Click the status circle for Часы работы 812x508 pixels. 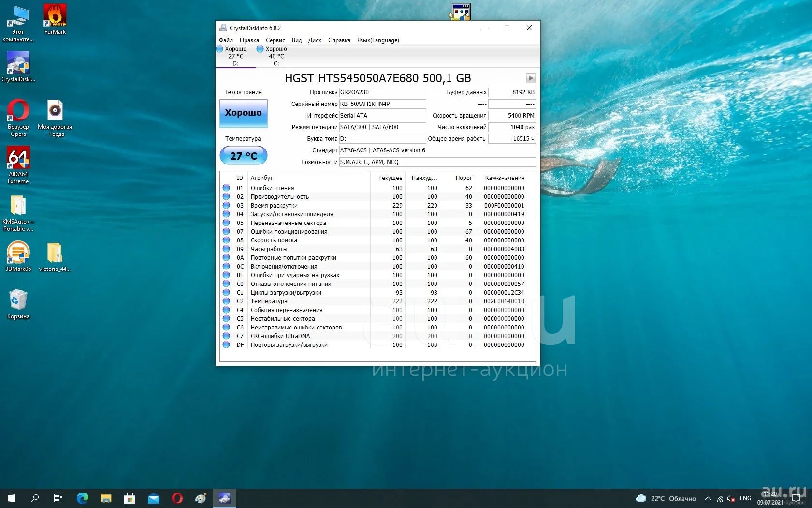[226, 249]
